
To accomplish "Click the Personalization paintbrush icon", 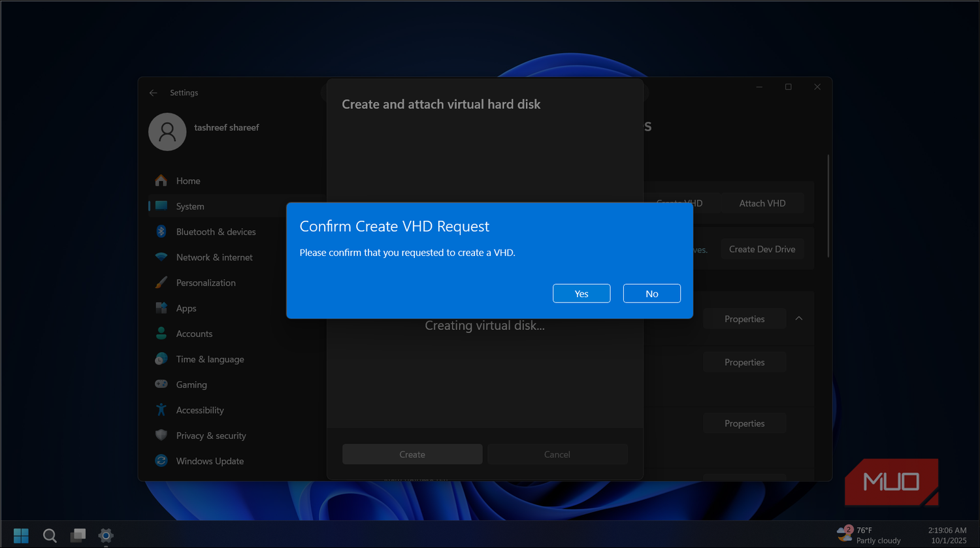I will (161, 282).
